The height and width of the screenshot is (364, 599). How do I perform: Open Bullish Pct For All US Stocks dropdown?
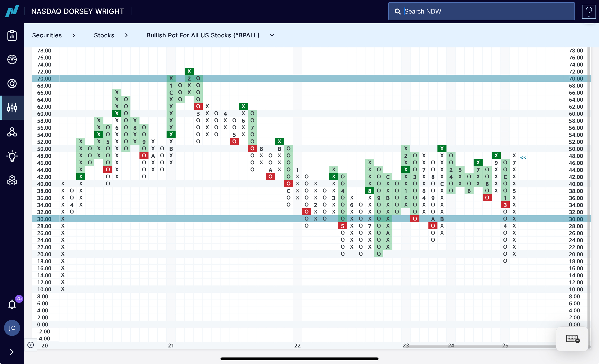tap(272, 35)
